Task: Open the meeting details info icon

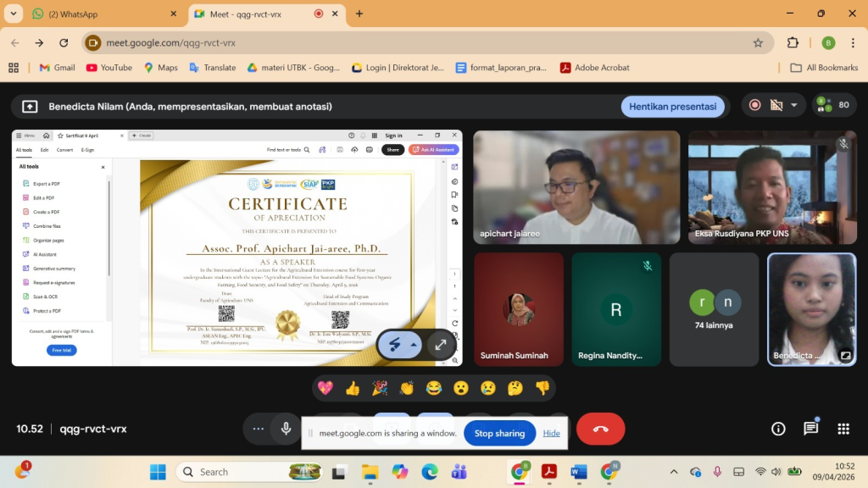Action: (778, 429)
